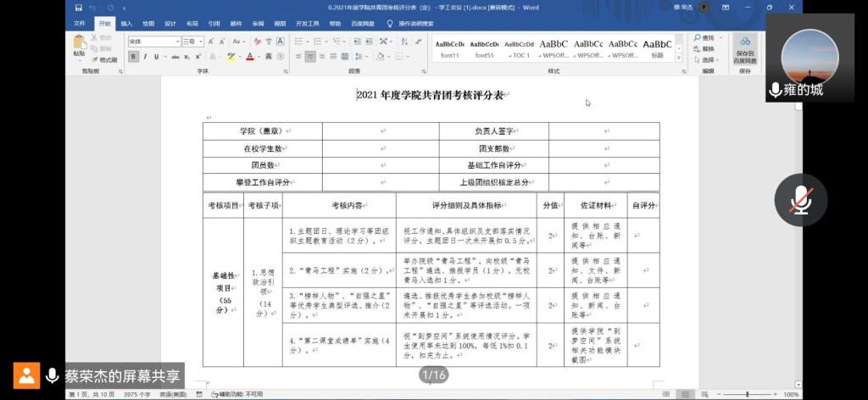Toggle italic formatting
This screenshot has width=868, height=400.
tap(144, 57)
